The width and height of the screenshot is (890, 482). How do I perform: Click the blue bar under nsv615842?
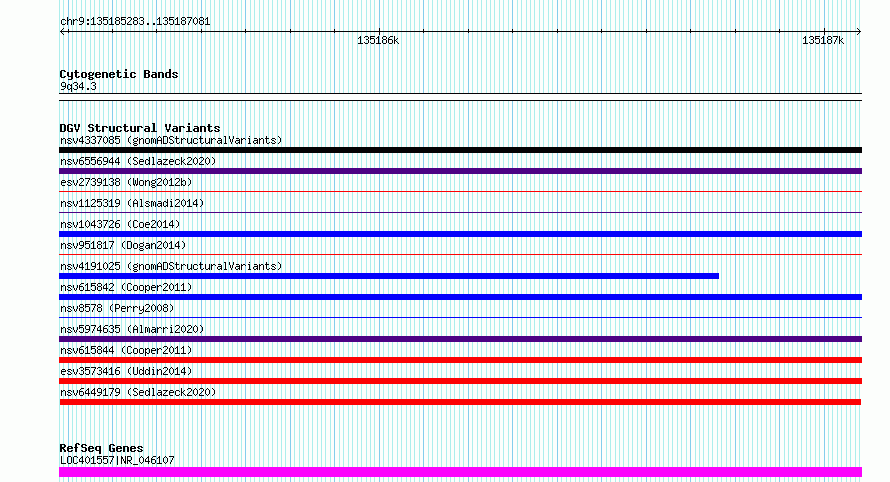(x=460, y=297)
